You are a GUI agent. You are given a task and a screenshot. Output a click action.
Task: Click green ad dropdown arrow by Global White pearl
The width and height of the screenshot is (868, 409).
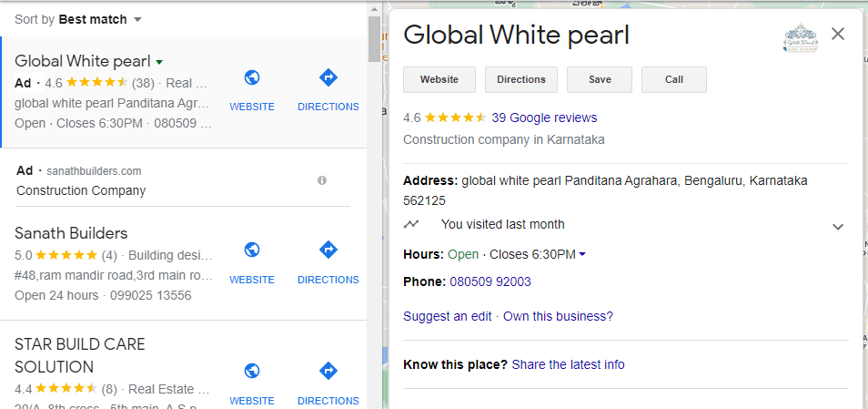point(159,62)
